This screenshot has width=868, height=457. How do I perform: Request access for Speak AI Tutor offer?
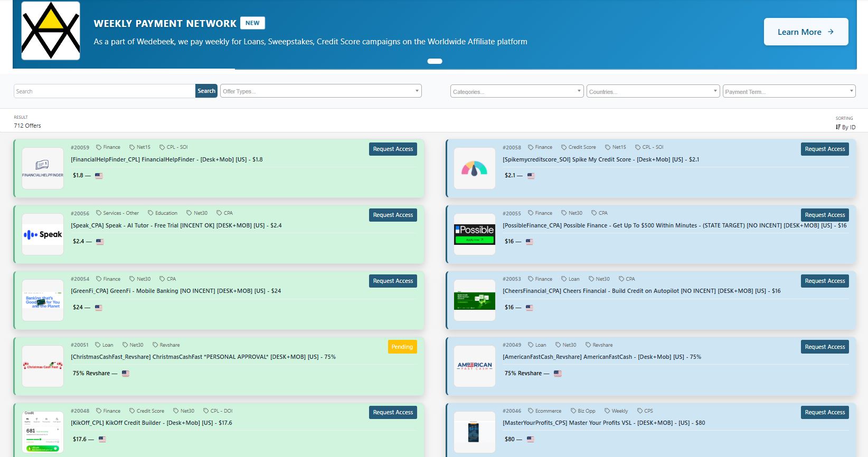click(x=393, y=215)
